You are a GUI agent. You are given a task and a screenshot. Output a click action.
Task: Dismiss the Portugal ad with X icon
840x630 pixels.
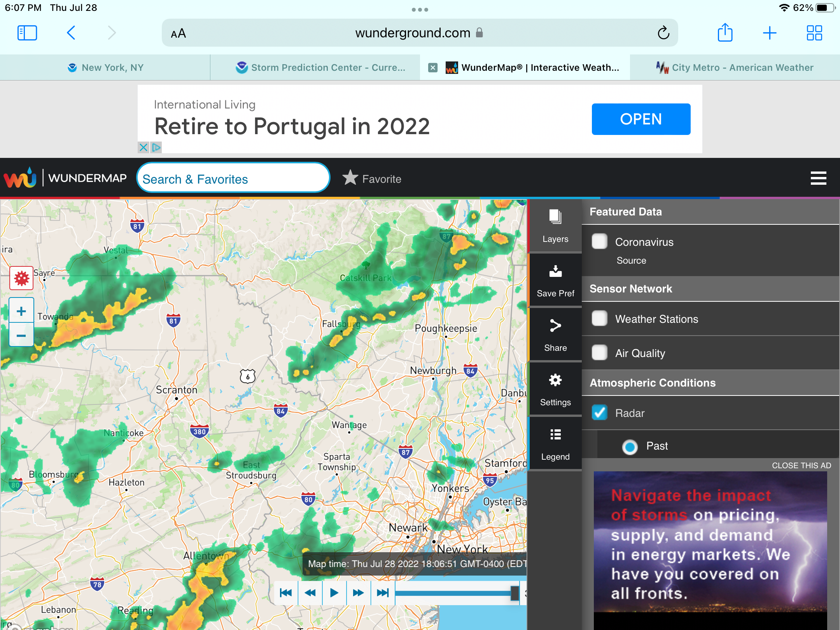(143, 147)
